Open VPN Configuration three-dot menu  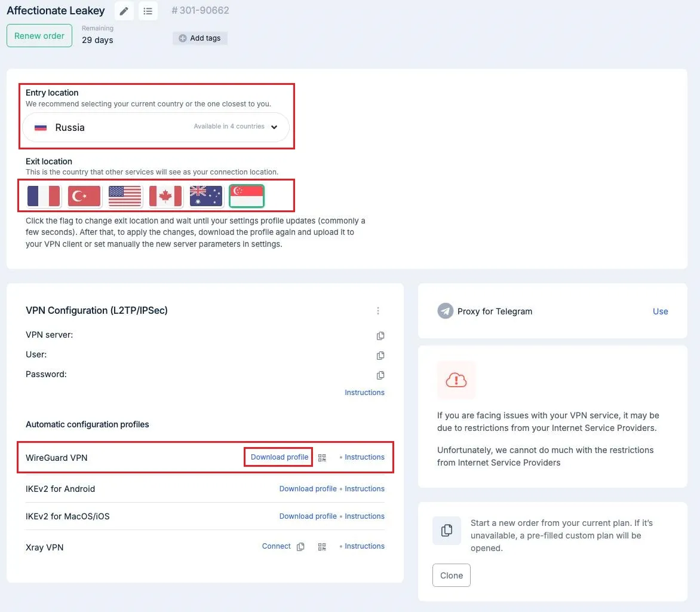[378, 311]
